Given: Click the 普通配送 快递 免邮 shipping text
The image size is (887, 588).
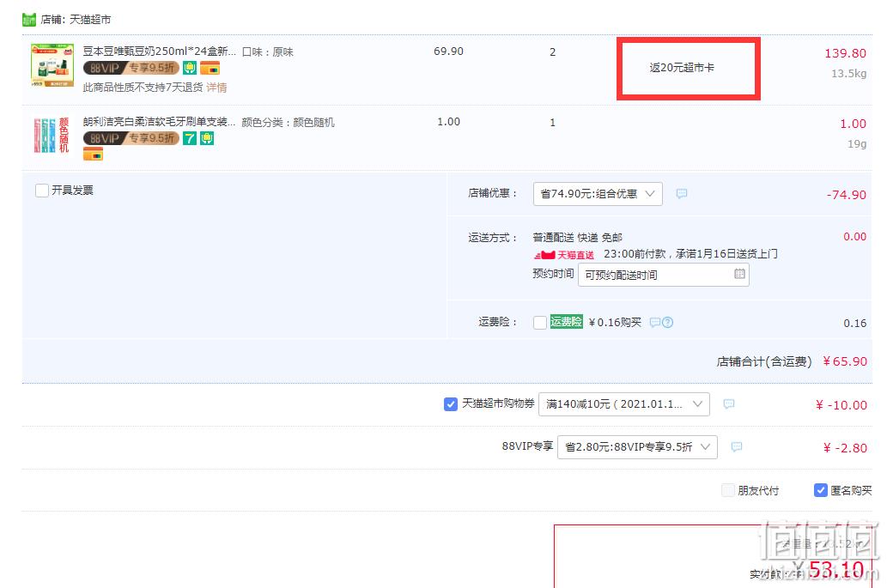Looking at the screenshot, I should 578,238.
